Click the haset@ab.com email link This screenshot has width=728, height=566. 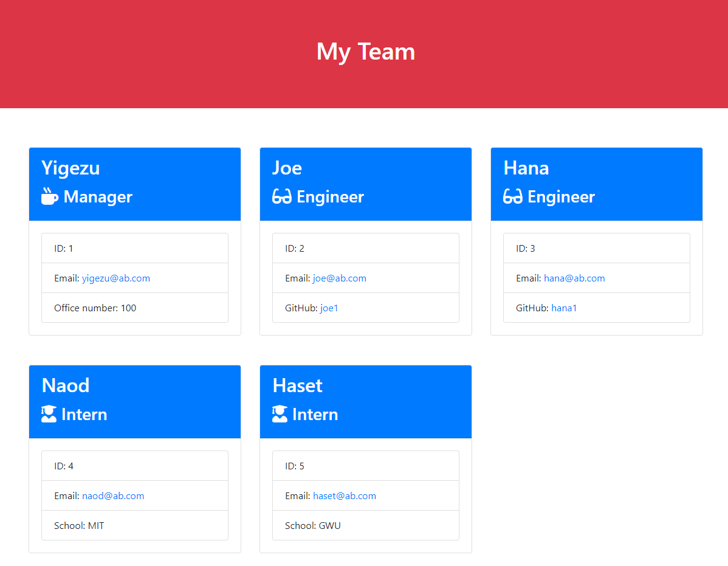point(345,495)
